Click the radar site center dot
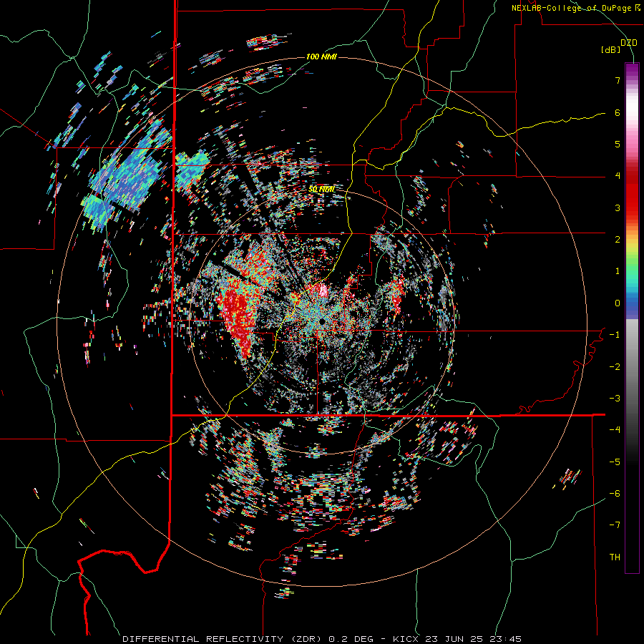644x644 pixels. pos(323,321)
